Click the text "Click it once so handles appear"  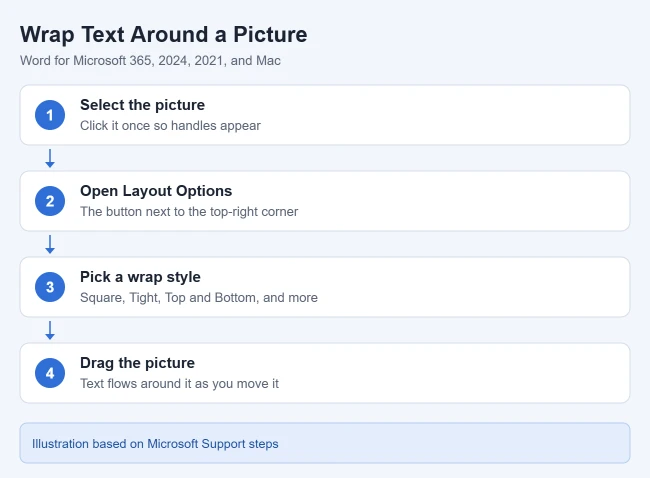point(170,126)
